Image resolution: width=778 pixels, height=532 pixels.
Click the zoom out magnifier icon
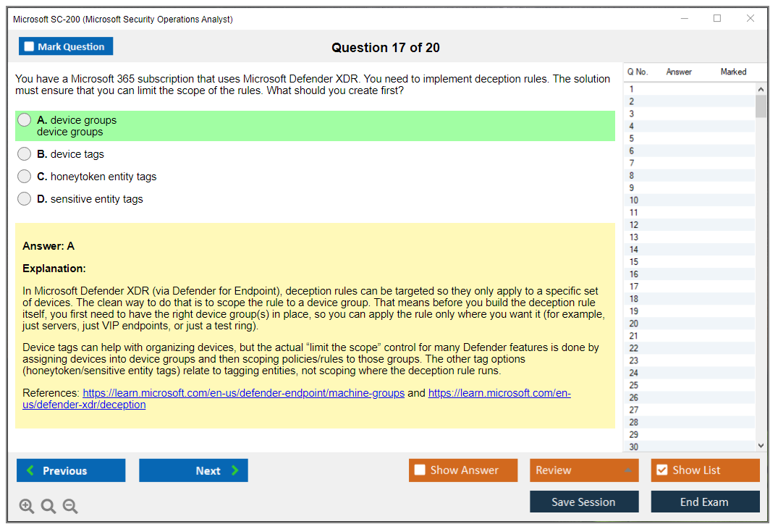pyautogui.click(x=69, y=506)
